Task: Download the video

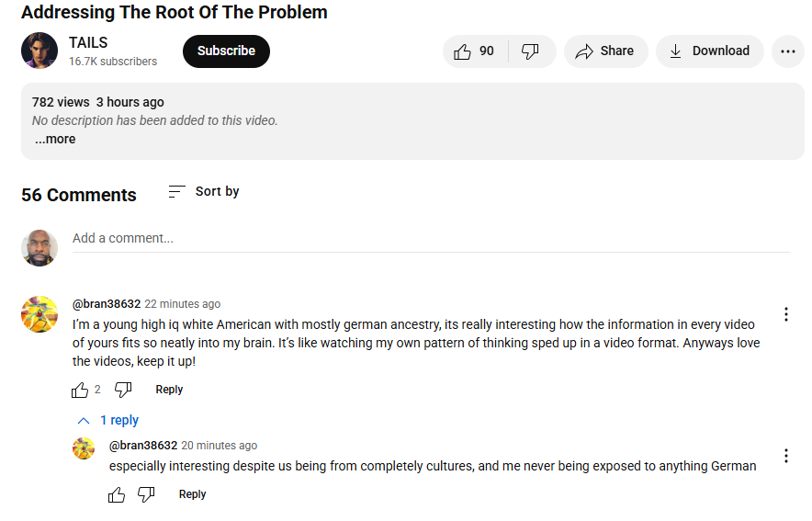Action: click(x=709, y=51)
